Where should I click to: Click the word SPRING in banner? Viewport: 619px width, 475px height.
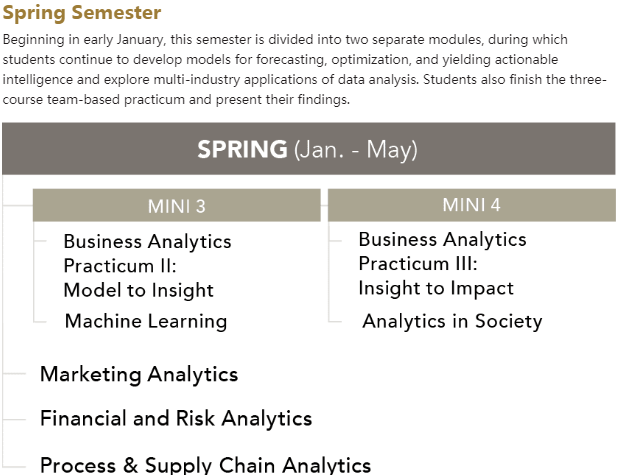242,149
